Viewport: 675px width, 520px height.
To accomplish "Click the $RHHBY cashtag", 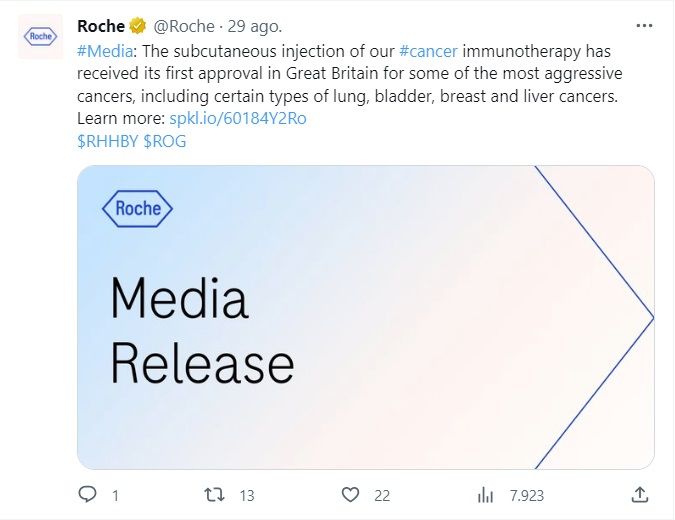I will click(x=108, y=141).
